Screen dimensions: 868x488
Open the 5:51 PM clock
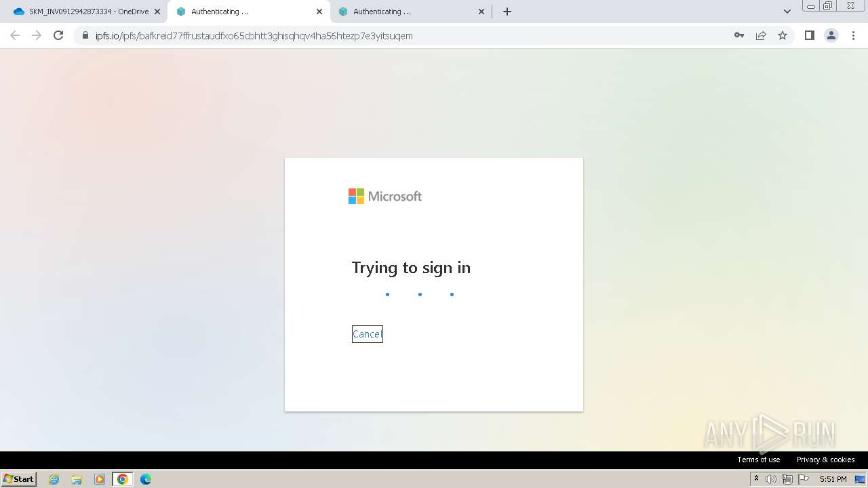(833, 479)
